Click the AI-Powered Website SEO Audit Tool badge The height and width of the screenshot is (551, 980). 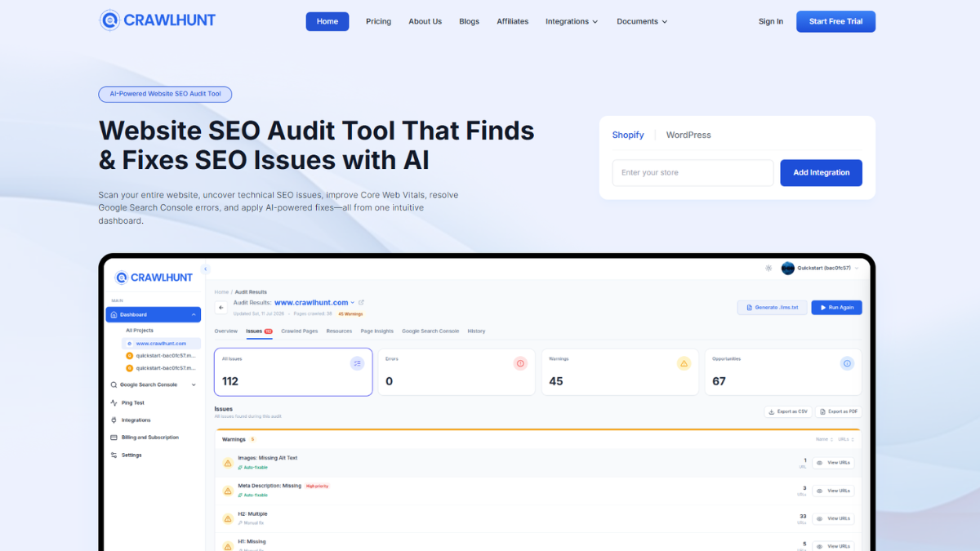[x=165, y=94]
